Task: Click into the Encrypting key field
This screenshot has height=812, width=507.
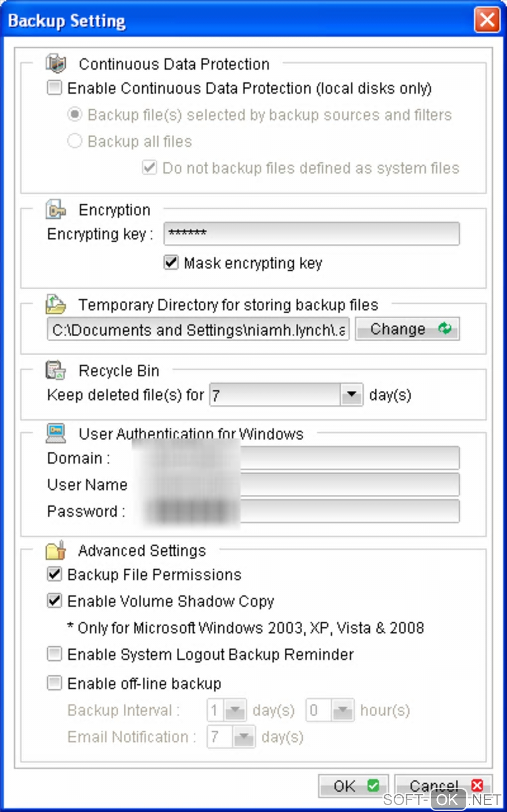Action: click(x=312, y=233)
